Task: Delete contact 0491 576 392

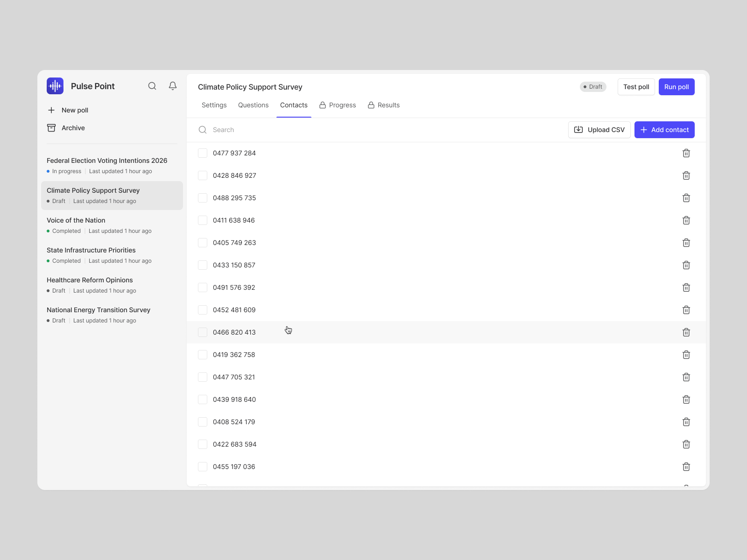Action: pyautogui.click(x=686, y=287)
